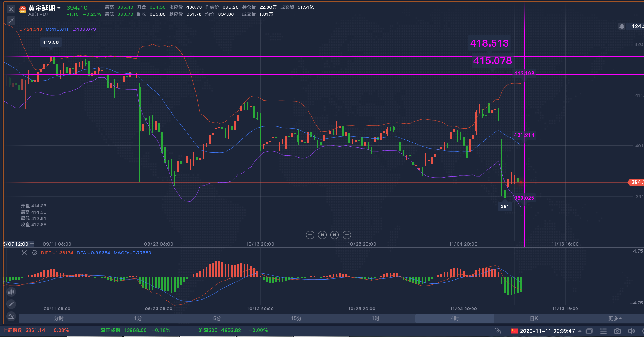Image resolution: width=644 pixels, height=337 pixels.
Task: Take a screenshot with the camera icon
Action: 617,331
